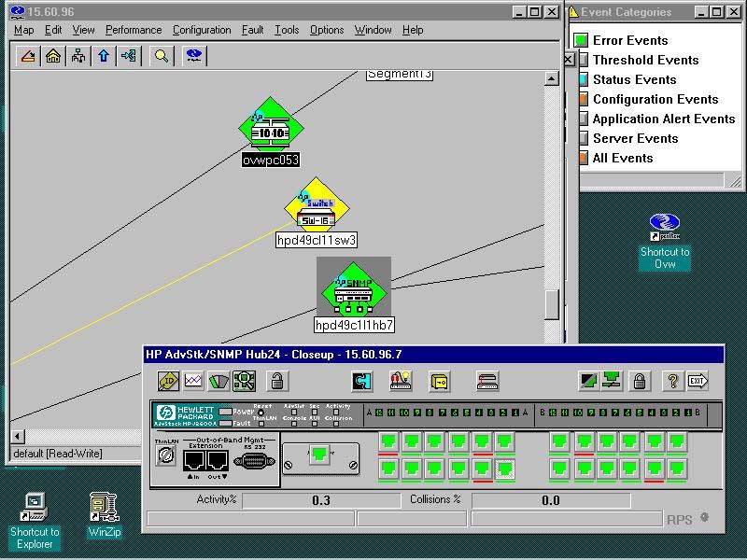Click the Shortcut to Explorer desktop icon
This screenshot has width=747, height=560.
click(x=35, y=521)
